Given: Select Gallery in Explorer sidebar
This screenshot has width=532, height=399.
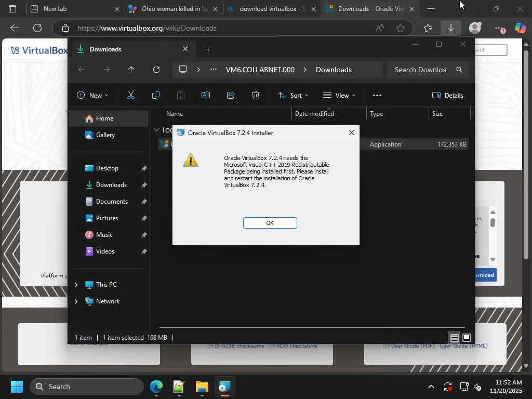Looking at the screenshot, I should pos(109,135).
